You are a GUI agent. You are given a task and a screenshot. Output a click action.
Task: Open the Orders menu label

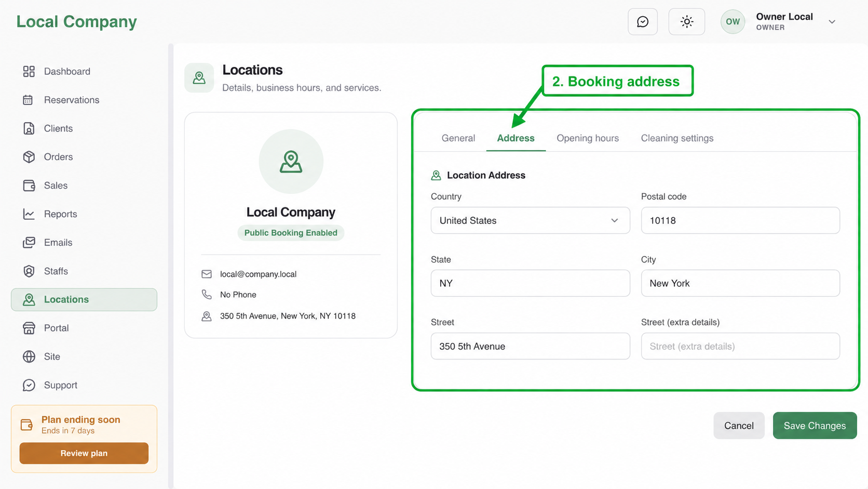coord(58,157)
